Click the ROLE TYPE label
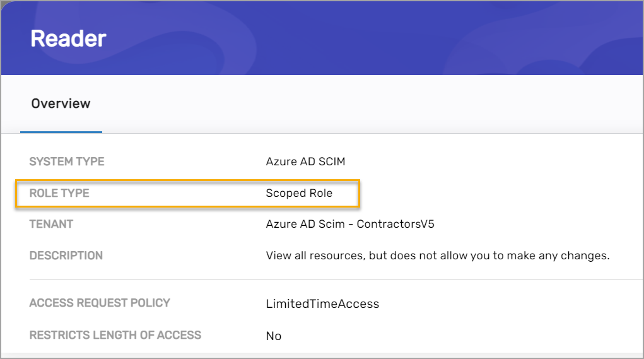This screenshot has height=359, width=644. (x=59, y=193)
